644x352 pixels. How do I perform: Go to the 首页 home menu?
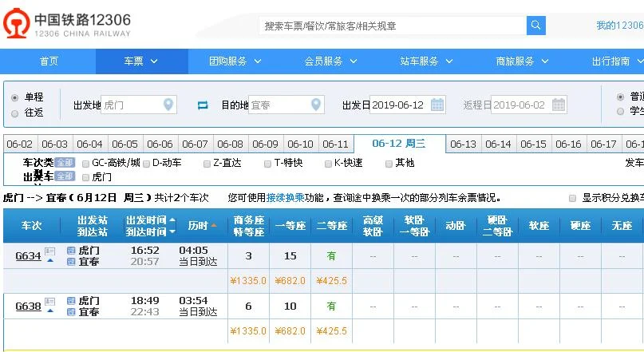tap(49, 61)
